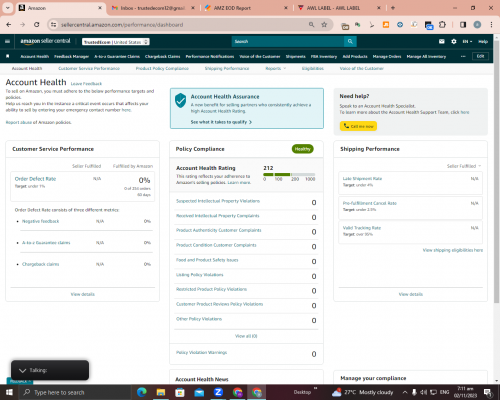Viewport: 500px width, 400px height.
Task: View site information icon in address bar
Action: click(53, 25)
